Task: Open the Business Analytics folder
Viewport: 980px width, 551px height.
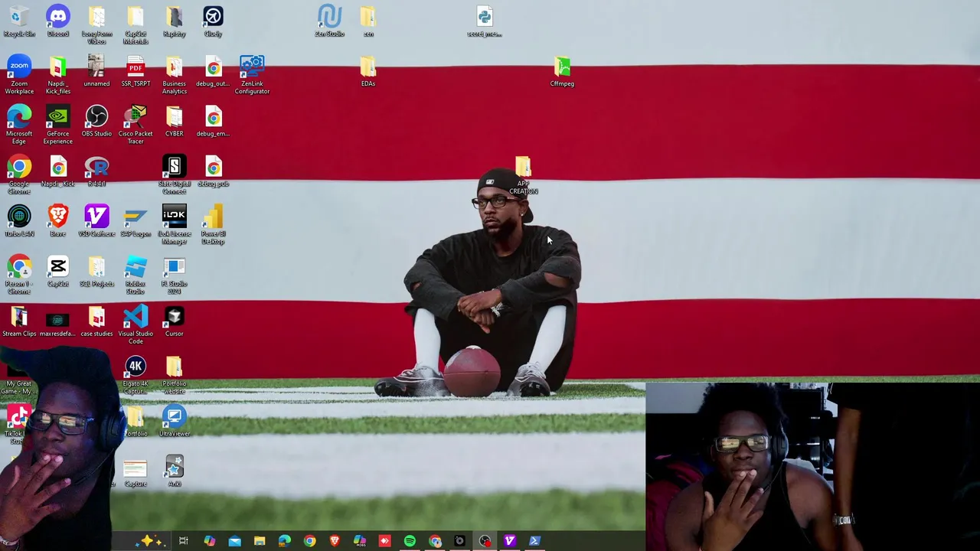Action: pos(174,75)
